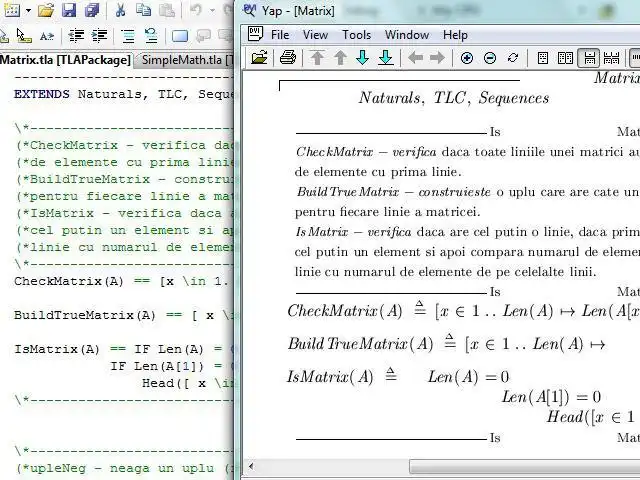This screenshot has width=640, height=480.
Task: Increase line indent in editor
Action: click(x=99, y=36)
